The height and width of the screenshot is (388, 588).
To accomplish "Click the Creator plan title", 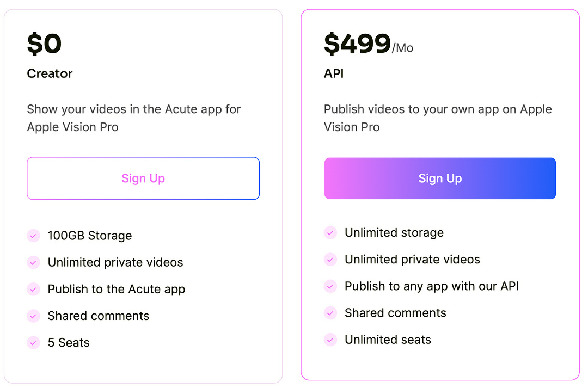I will tap(50, 73).
